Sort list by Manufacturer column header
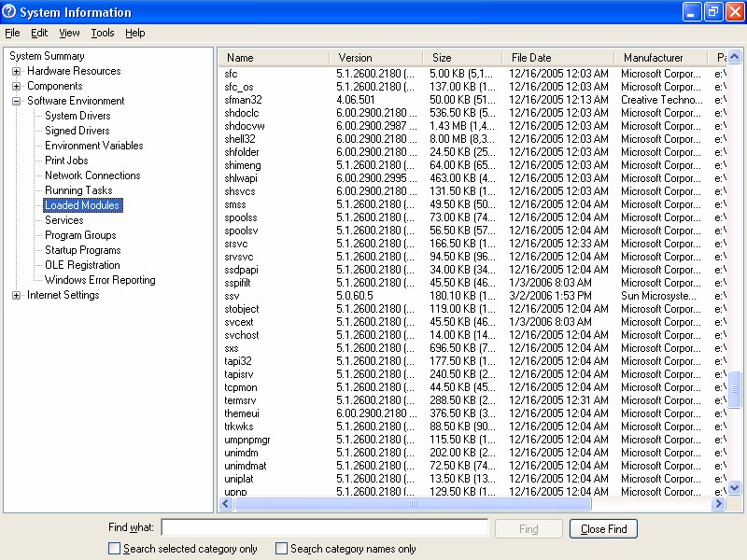This screenshot has height=560, width=747. click(654, 58)
